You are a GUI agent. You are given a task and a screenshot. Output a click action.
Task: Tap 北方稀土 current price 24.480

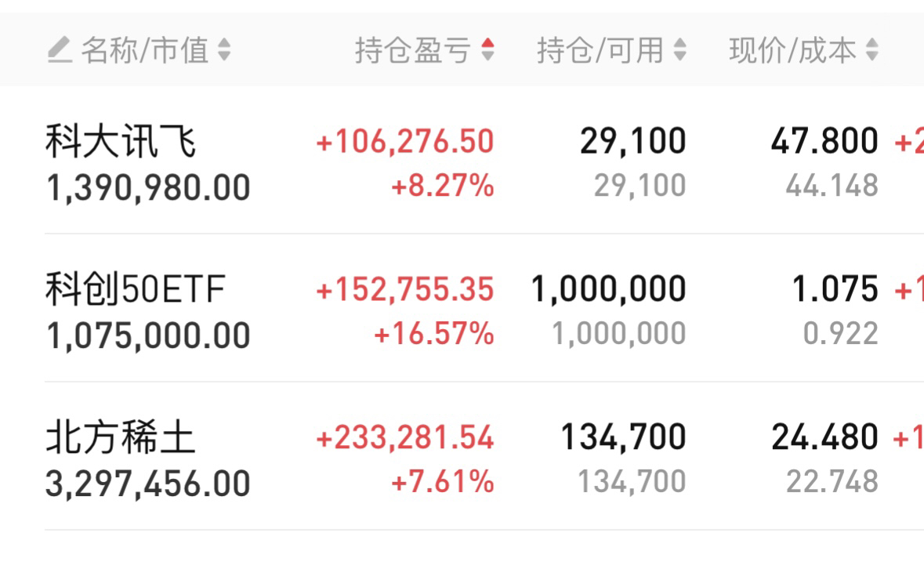click(x=824, y=437)
